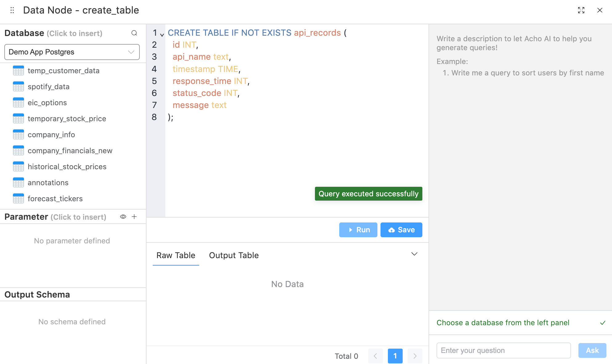
Task: Click the Enter your question field
Action: (503, 350)
